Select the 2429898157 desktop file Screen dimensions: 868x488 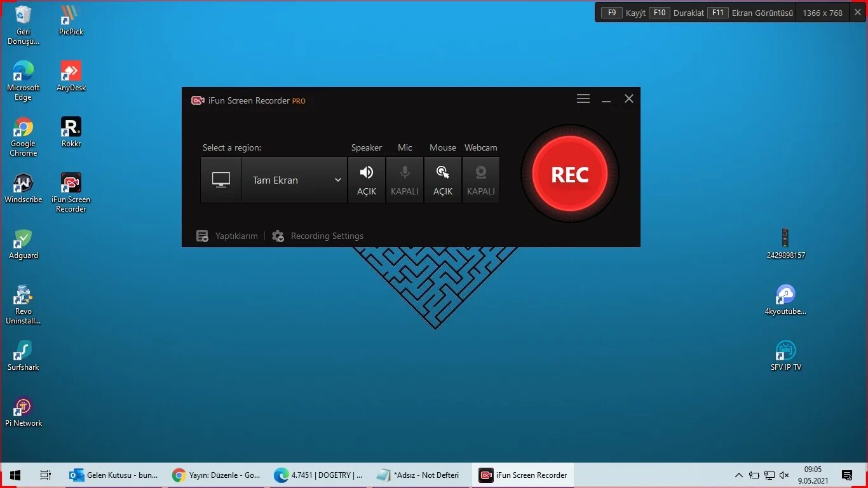[x=786, y=245]
